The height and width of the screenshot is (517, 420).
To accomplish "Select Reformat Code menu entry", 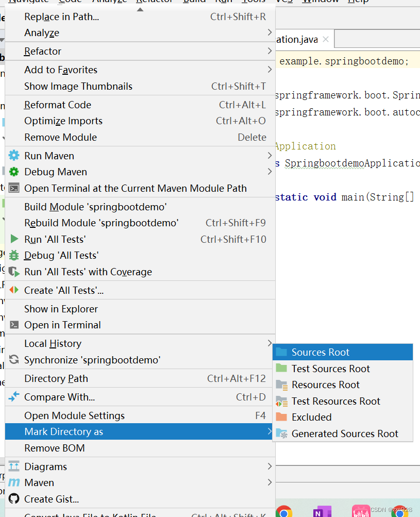I will click(58, 105).
